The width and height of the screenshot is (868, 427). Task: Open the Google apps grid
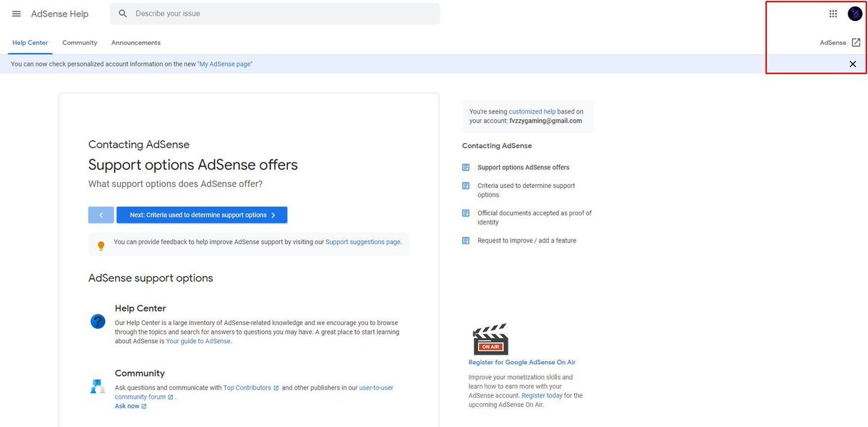tap(833, 14)
